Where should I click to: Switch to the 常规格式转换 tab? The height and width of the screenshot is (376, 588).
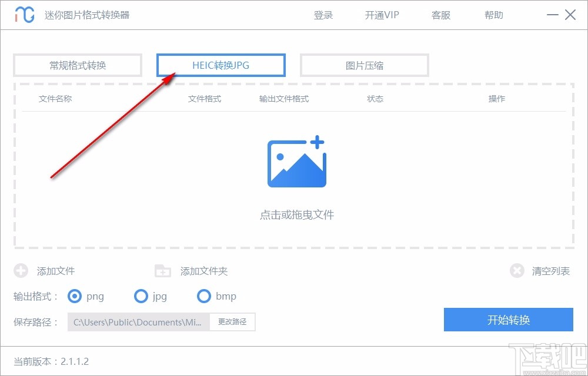pyautogui.click(x=77, y=65)
